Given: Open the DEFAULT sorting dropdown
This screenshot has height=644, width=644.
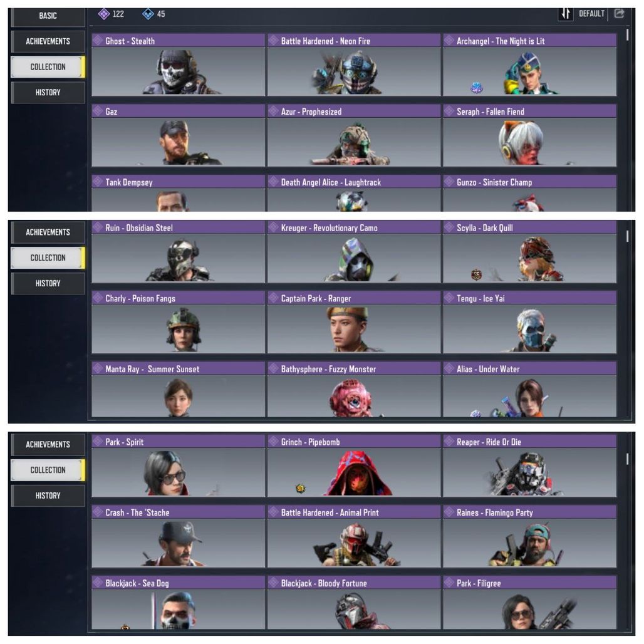Looking at the screenshot, I should 591,14.
